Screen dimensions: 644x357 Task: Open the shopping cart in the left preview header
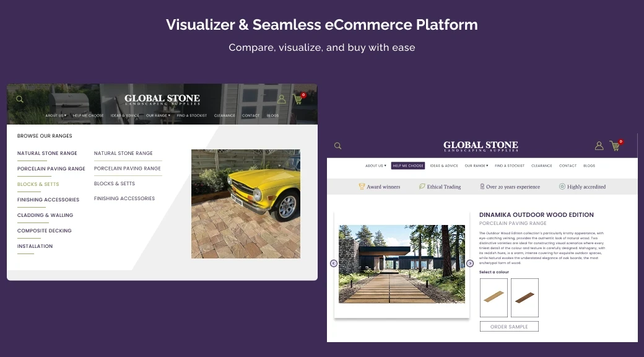point(298,99)
